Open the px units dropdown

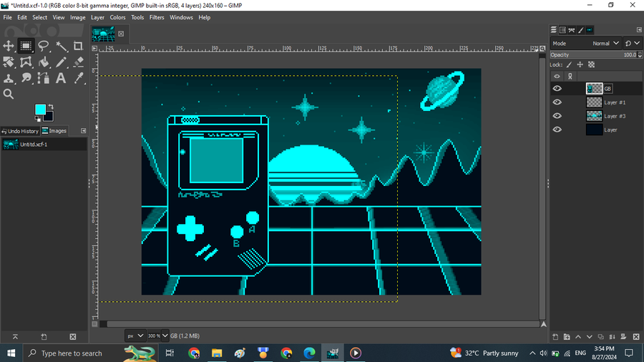135,336
